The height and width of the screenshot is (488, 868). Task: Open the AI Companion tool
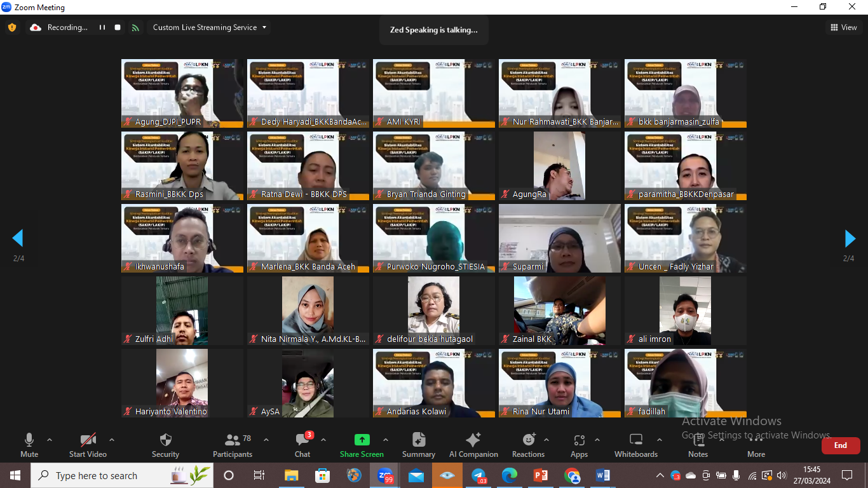pos(473,445)
